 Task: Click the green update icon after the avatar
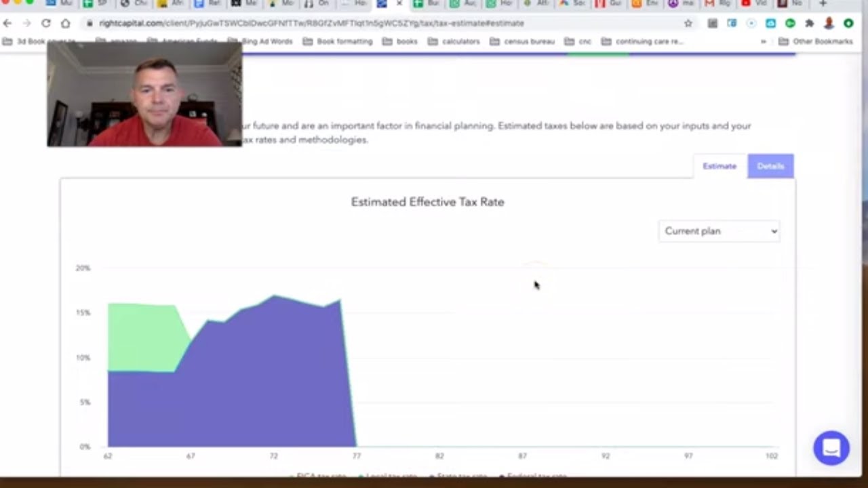point(848,23)
